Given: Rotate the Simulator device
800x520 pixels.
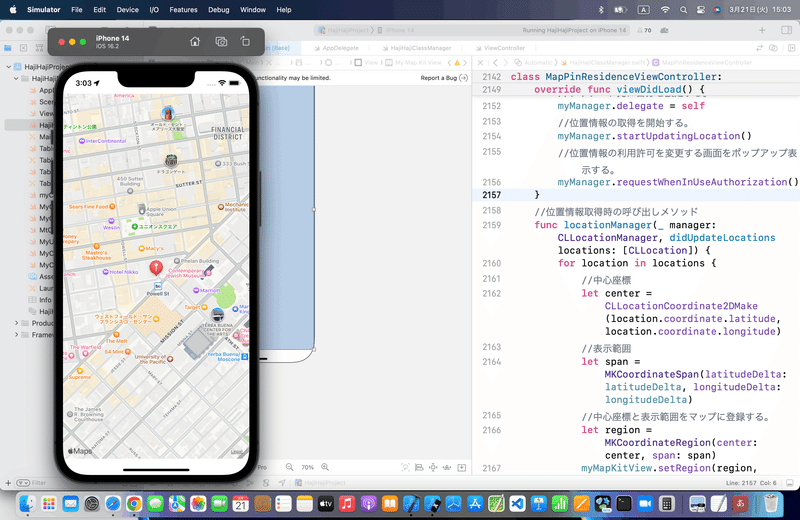Looking at the screenshot, I should coord(245,42).
